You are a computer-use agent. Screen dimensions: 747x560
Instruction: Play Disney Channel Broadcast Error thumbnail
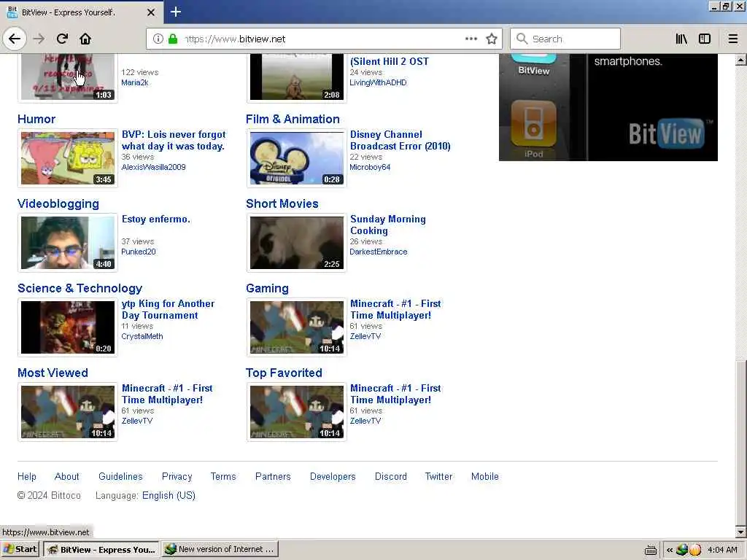[296, 158]
